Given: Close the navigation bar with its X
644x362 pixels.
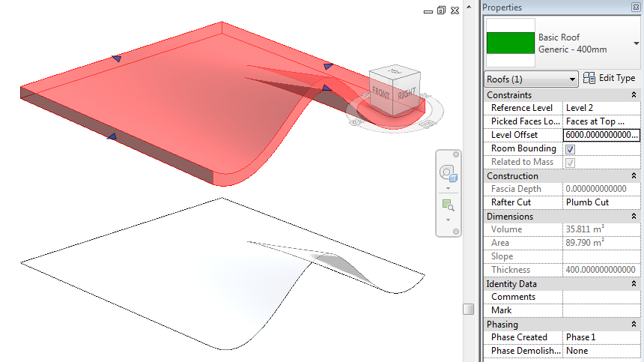Looking at the screenshot, I should 456,154.
